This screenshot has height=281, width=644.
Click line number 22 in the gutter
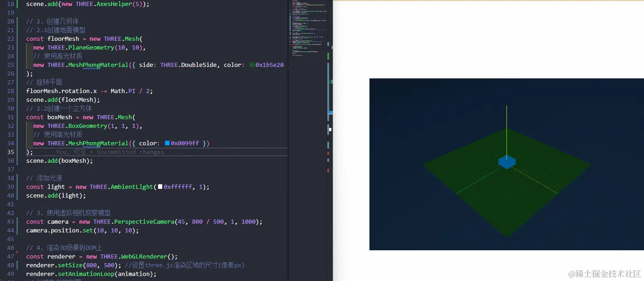point(11,39)
